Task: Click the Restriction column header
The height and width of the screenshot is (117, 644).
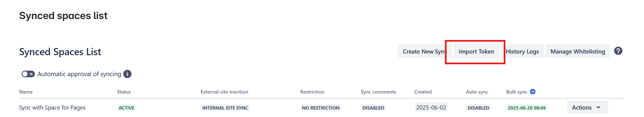Action: click(312, 92)
